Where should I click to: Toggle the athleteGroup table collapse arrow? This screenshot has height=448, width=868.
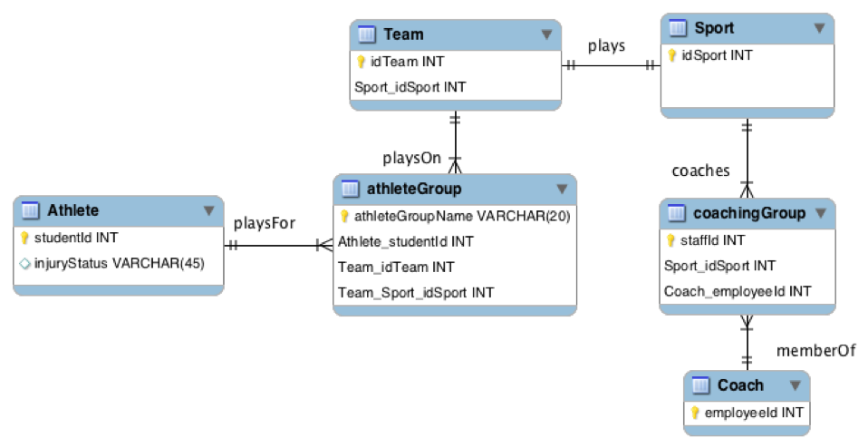pos(562,190)
